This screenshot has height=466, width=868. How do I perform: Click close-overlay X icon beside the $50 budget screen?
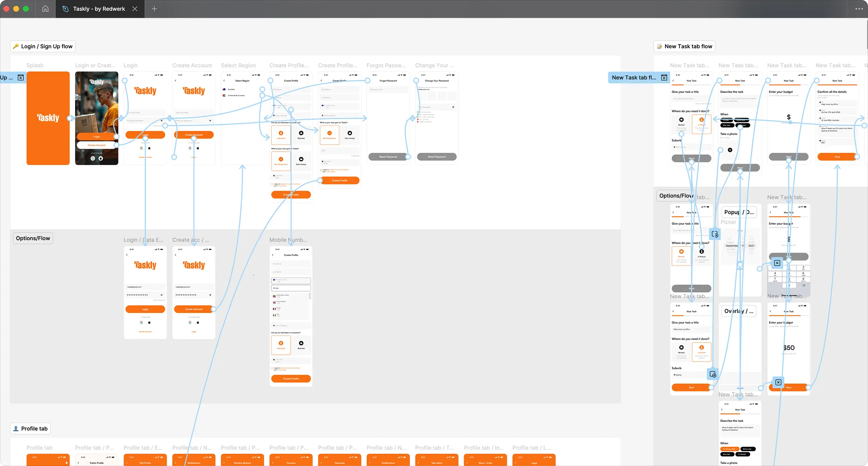[778, 382]
